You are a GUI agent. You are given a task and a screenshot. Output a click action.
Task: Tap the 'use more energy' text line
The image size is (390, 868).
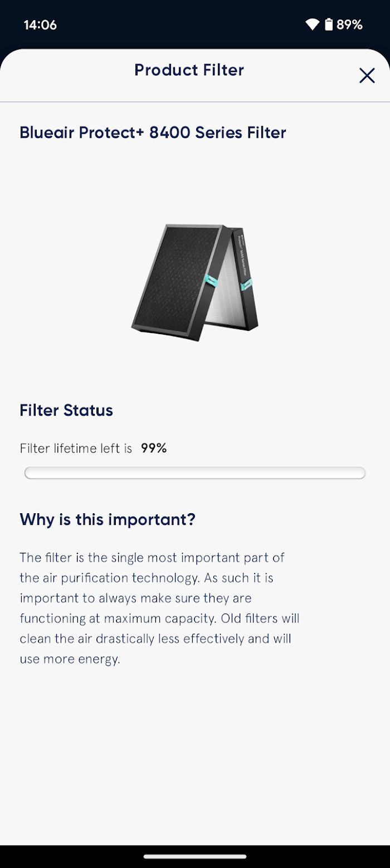[x=70, y=659]
